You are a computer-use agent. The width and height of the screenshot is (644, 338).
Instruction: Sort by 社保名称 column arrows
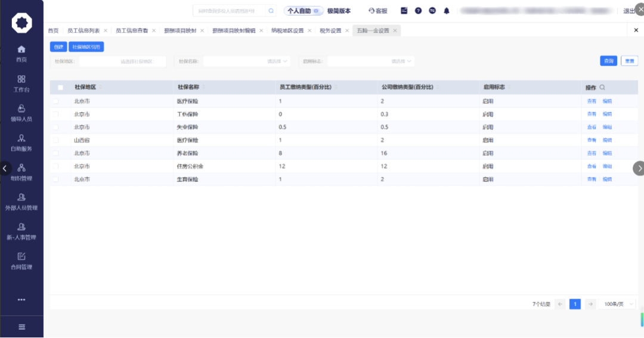point(204,87)
